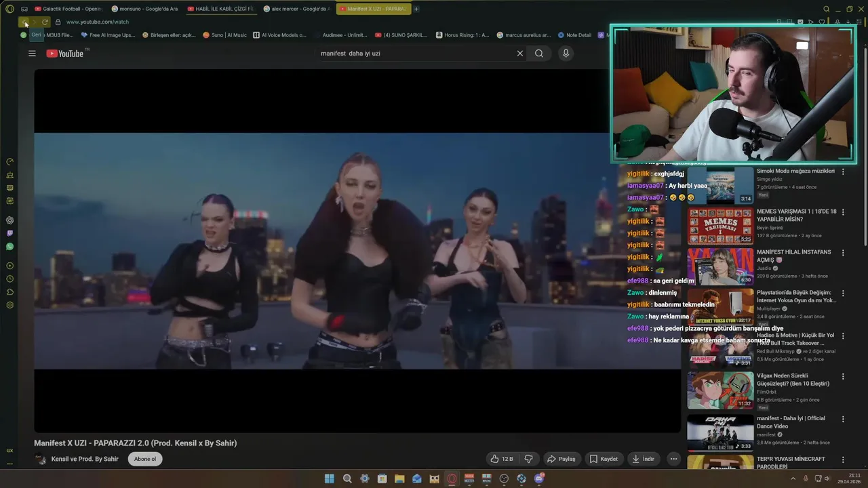Open options for Simoki Moda mağaza müzikleri
Screen dimensions: 868x488
(843, 171)
